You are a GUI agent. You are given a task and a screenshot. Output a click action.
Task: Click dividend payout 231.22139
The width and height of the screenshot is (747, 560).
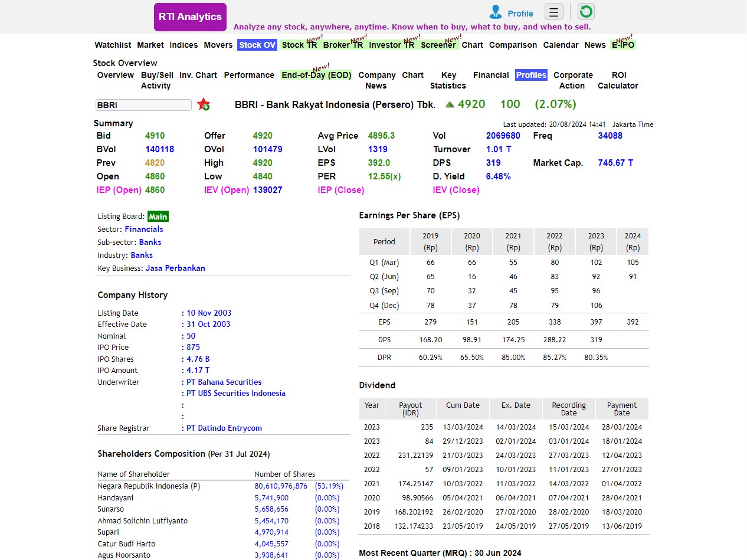click(415, 456)
